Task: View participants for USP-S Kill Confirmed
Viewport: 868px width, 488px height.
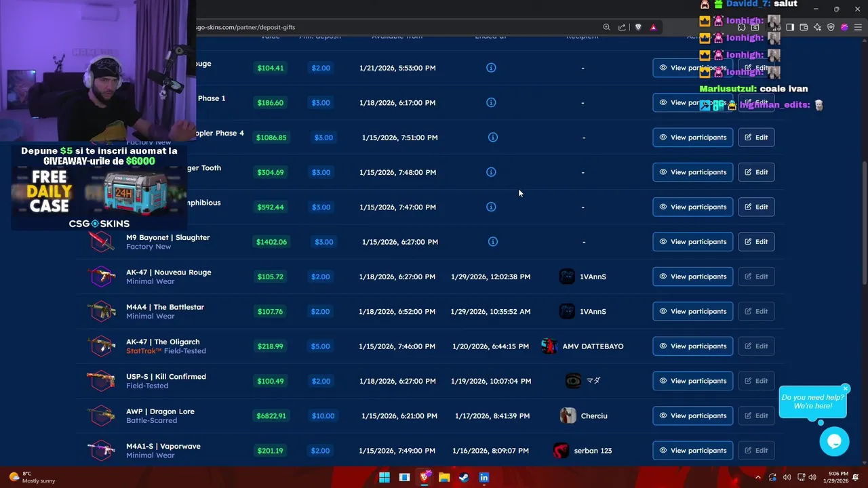Action: (x=692, y=381)
